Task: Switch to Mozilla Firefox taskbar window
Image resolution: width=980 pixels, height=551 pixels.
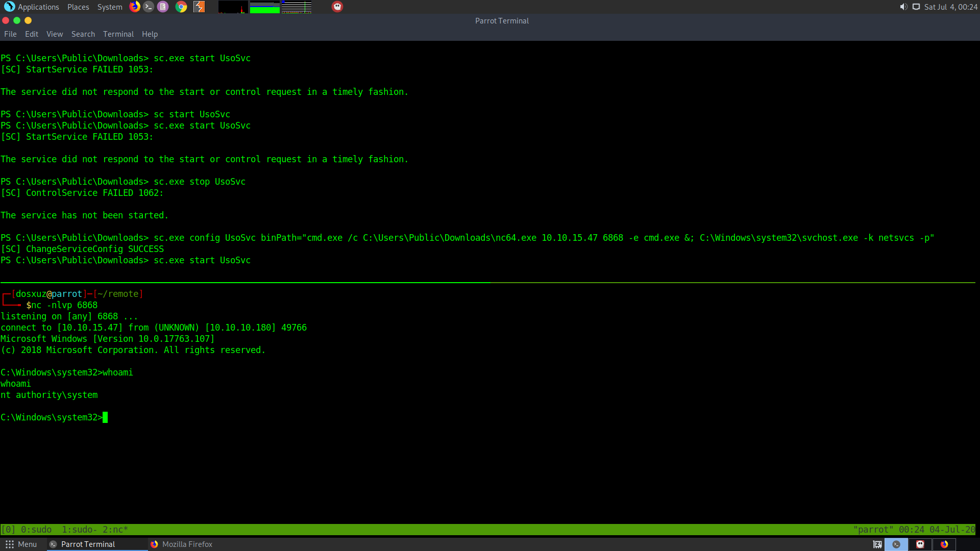Action: coord(182,544)
